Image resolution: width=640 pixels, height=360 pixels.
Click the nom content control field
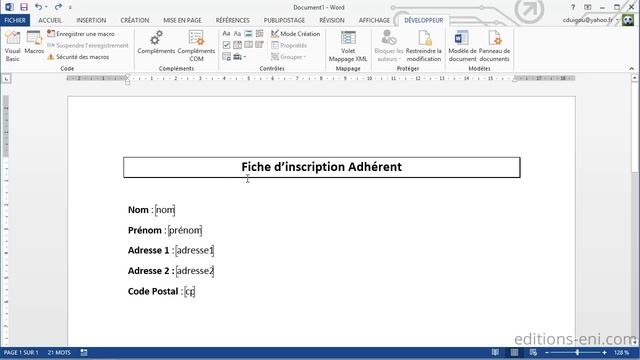click(x=165, y=210)
